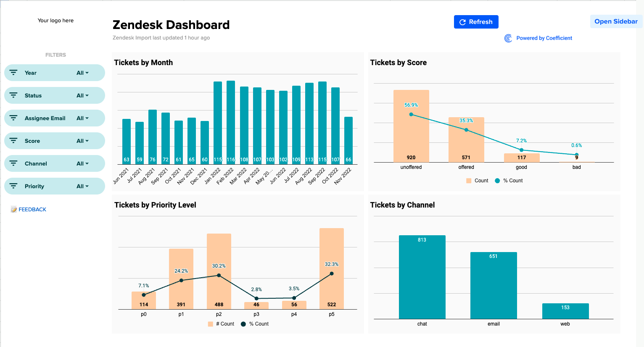Screen dimensions: 644x347
Task: Click the 'May 20...' month axis label
Action: (264, 177)
